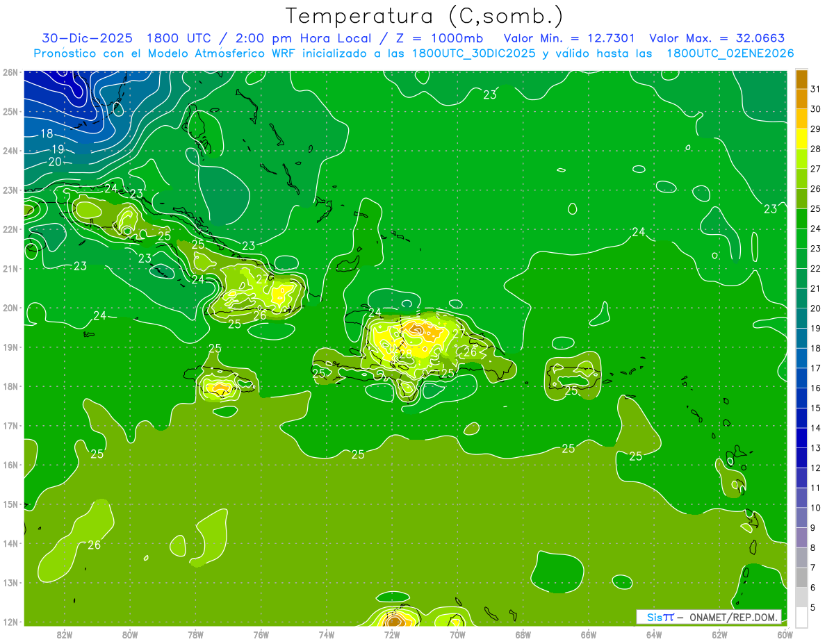Select the "Valor Max. = 32.0663" readout

[x=717, y=38]
